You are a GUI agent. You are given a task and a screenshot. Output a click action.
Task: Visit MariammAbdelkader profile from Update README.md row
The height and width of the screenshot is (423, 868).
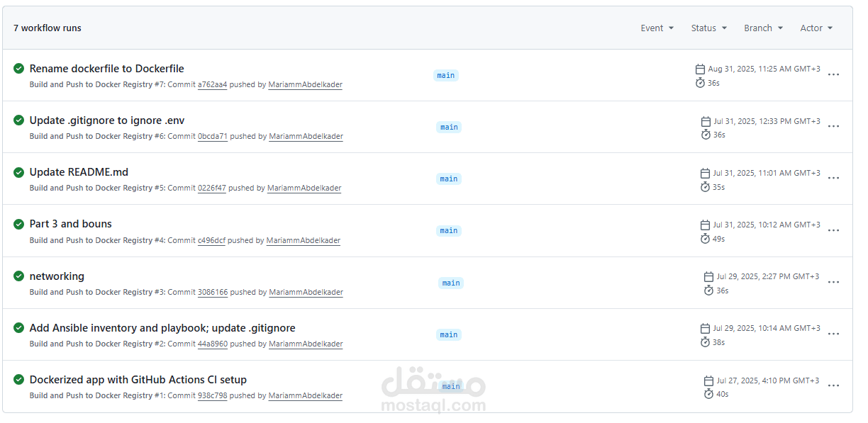tap(304, 188)
